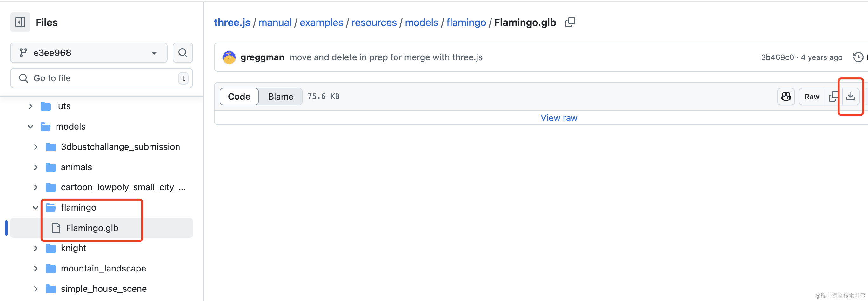Collapse the flamingo folder chevron

point(36,208)
